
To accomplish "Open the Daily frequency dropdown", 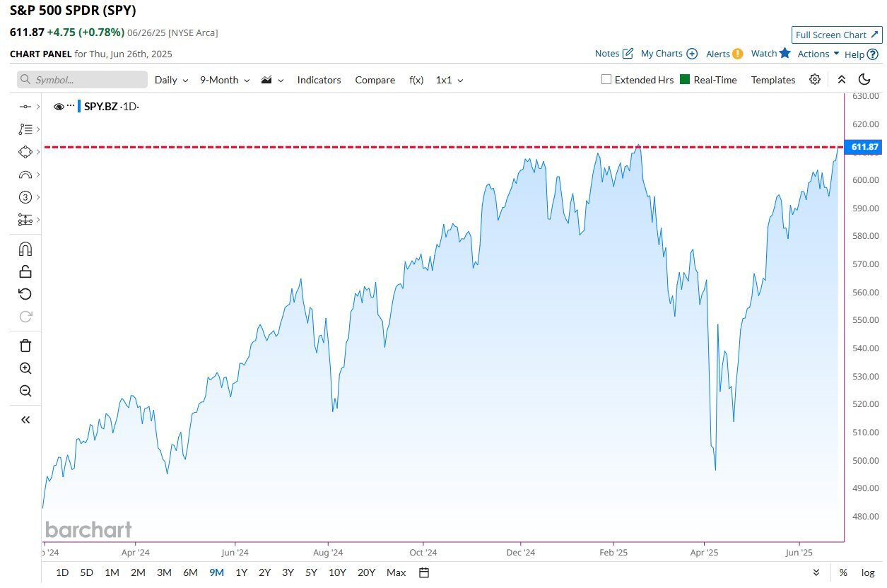I will [171, 80].
